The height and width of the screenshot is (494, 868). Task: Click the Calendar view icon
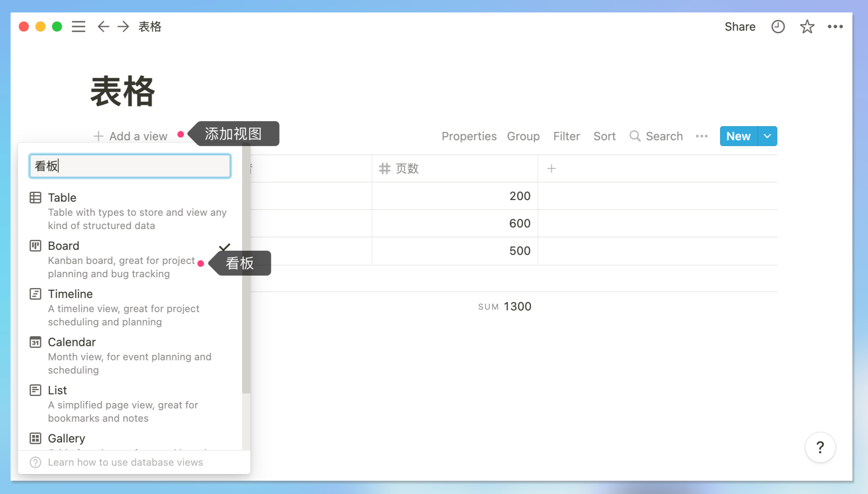pyautogui.click(x=35, y=342)
